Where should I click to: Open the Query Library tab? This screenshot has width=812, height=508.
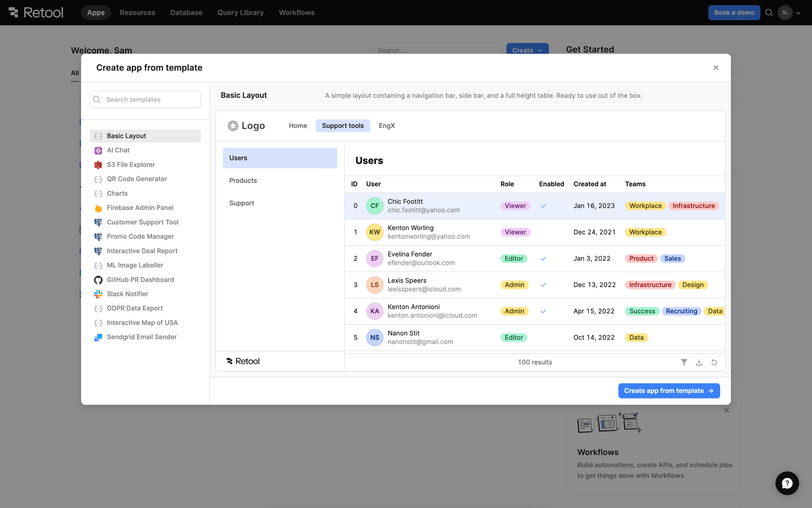click(x=241, y=13)
